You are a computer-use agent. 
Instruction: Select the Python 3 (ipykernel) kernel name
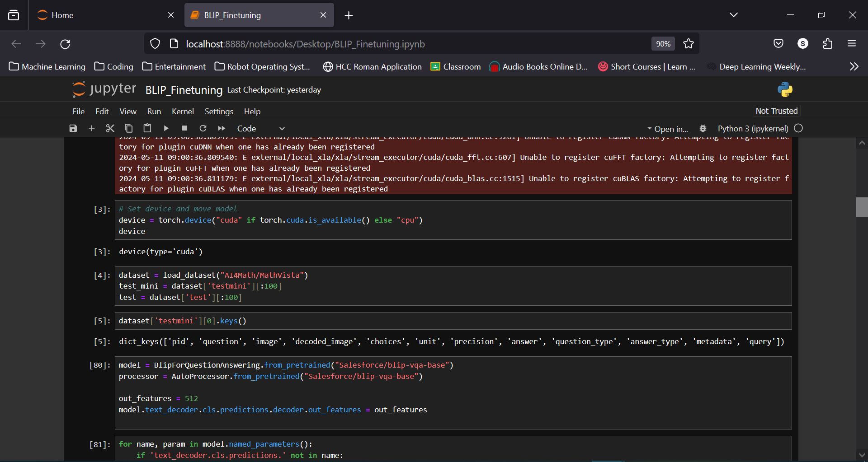coord(753,129)
